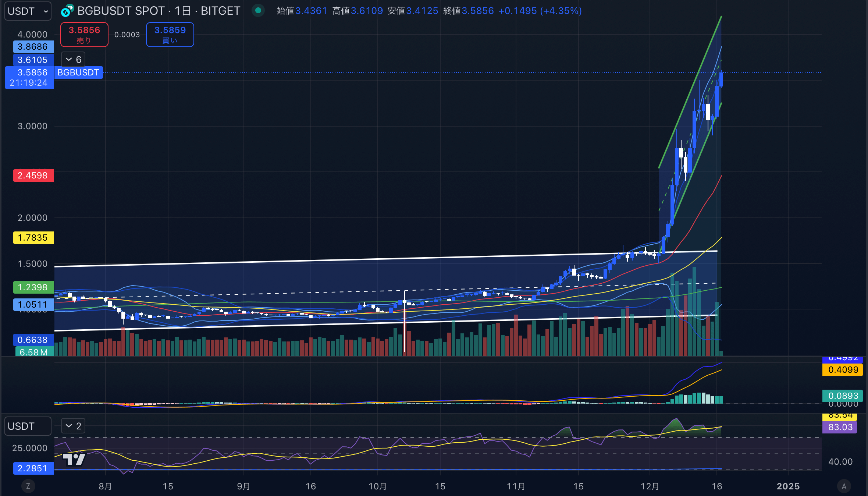Click the green market status dot

[258, 11]
